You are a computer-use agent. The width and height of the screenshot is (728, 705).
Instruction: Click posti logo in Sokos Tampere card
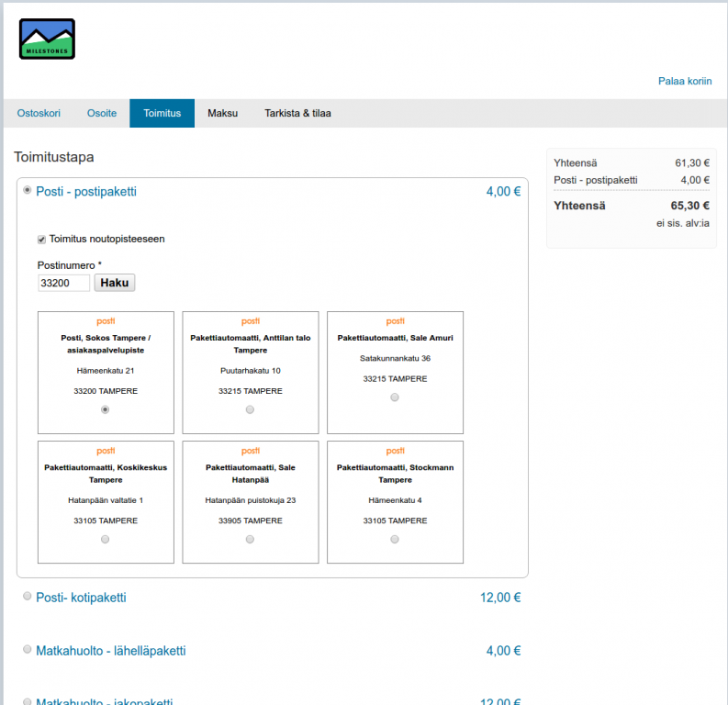click(x=106, y=321)
